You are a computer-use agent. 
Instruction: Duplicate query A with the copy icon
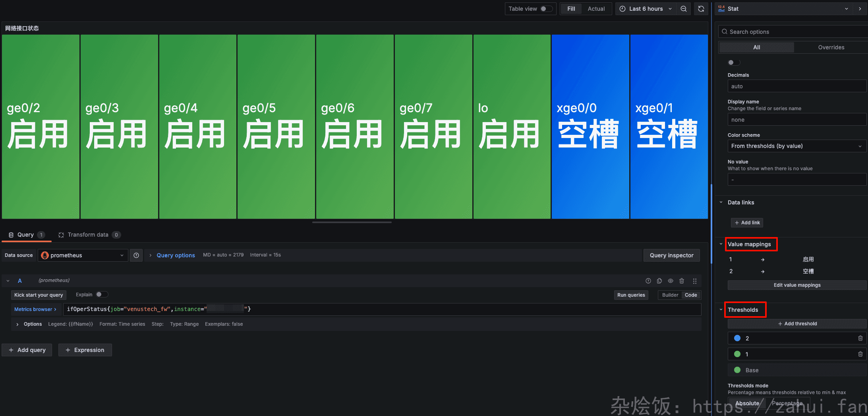(659, 281)
